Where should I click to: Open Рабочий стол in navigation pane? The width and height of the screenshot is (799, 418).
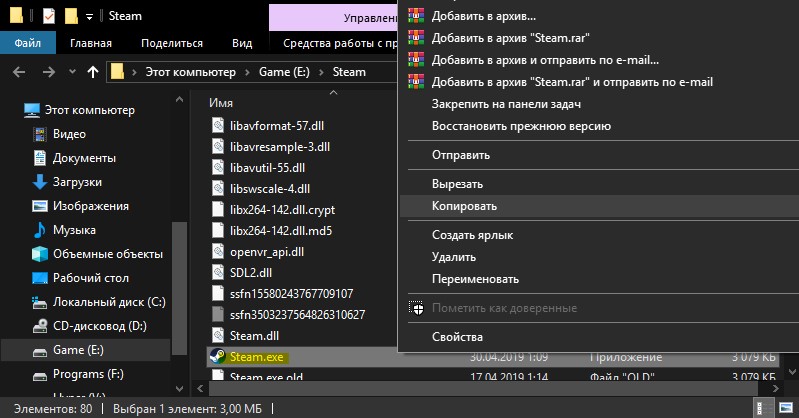tap(91, 278)
